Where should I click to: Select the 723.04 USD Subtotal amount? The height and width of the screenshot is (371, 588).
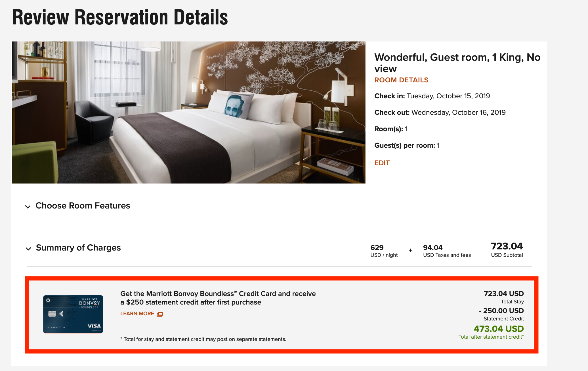pos(507,246)
